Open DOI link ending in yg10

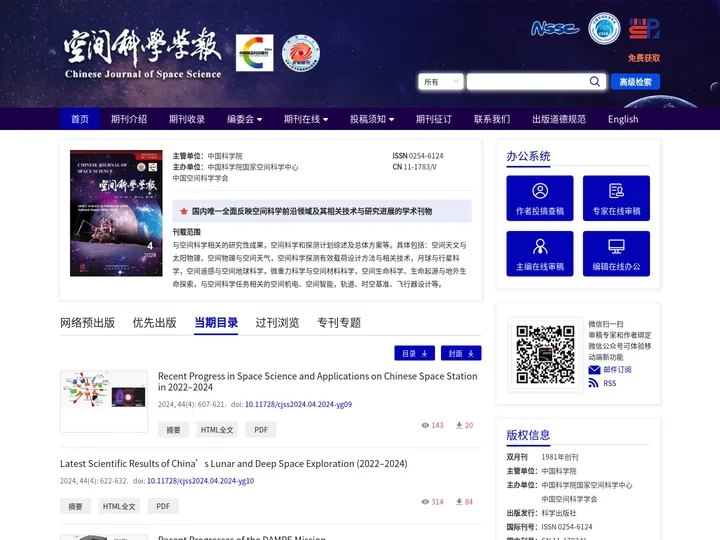(200, 481)
